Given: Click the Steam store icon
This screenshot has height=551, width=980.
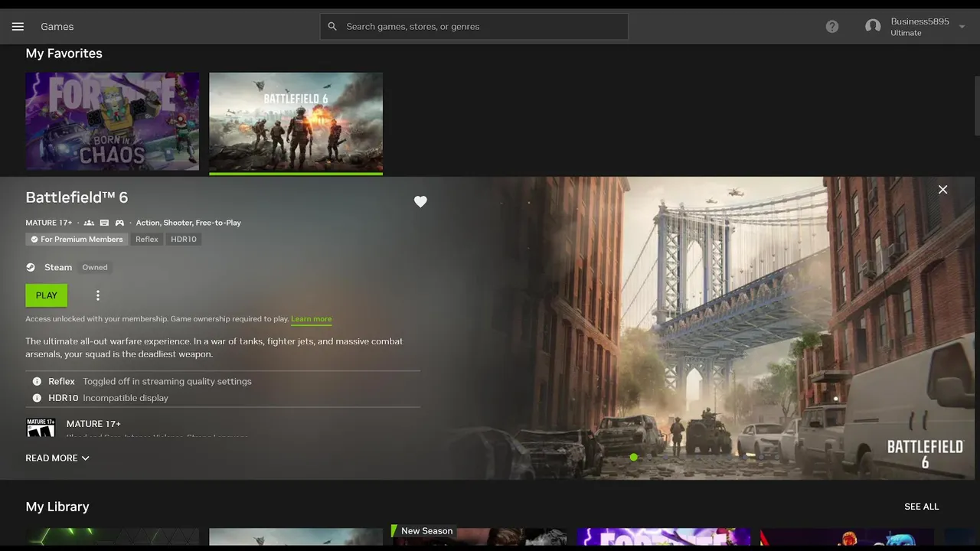Looking at the screenshot, I should 31,267.
